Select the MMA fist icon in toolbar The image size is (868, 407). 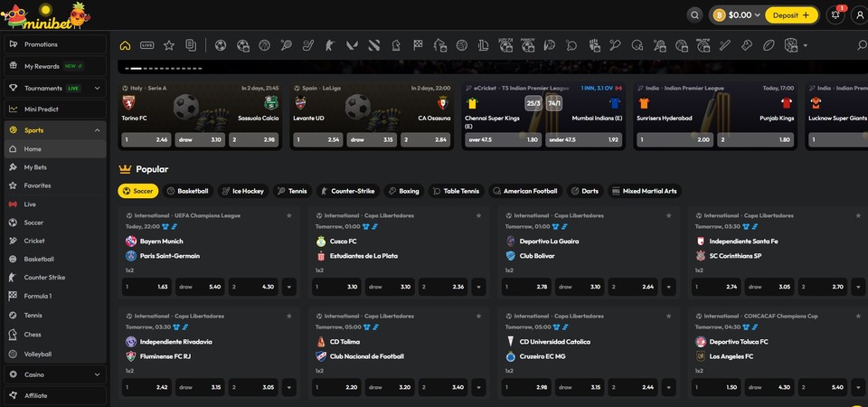593,45
